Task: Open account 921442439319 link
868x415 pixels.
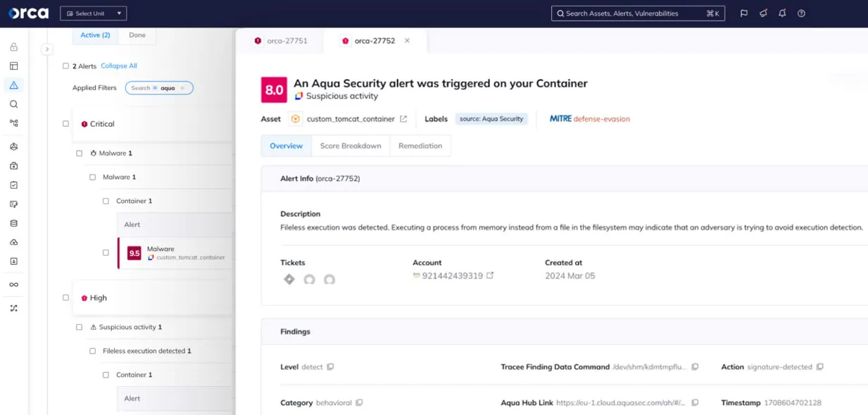Action: [x=453, y=275]
